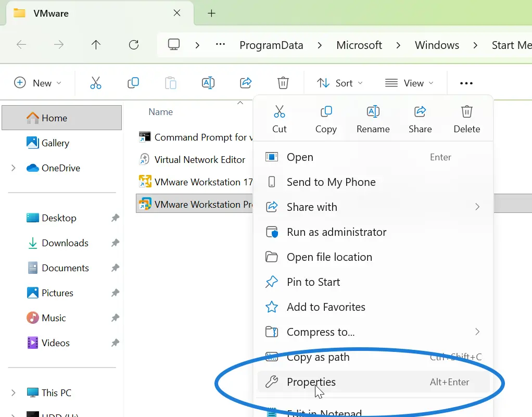
Task: Select the Virtual Network Editor shortcut
Action: tap(199, 160)
